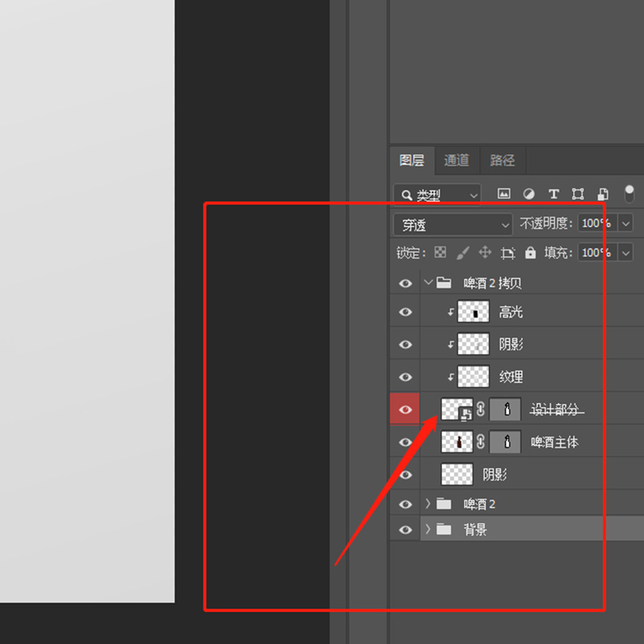
Task: Lock position move-arrows icon
Action: (485, 252)
